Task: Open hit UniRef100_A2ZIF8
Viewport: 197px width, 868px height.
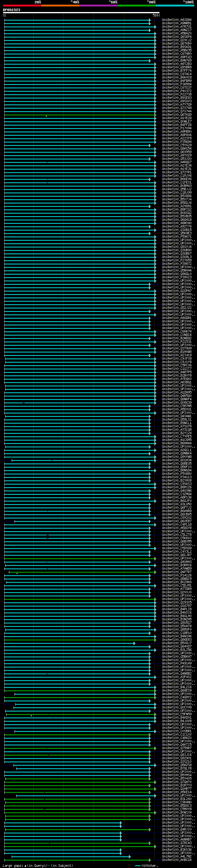Action: (176, 138)
